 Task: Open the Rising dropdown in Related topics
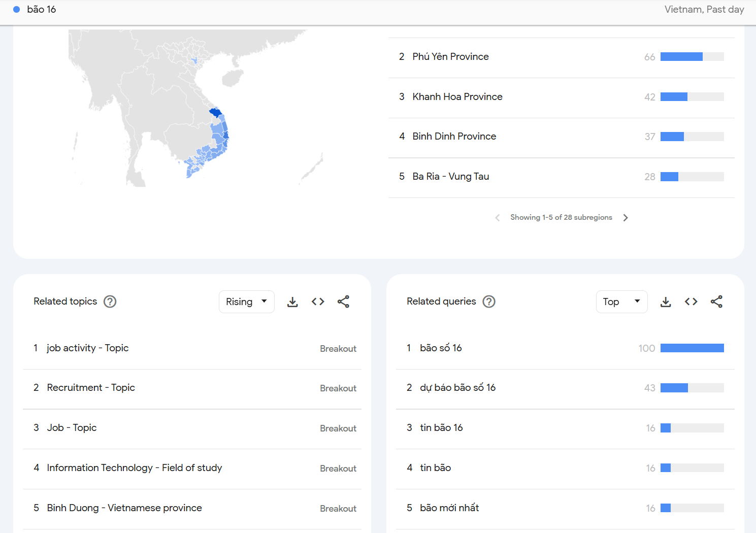pyautogui.click(x=246, y=302)
